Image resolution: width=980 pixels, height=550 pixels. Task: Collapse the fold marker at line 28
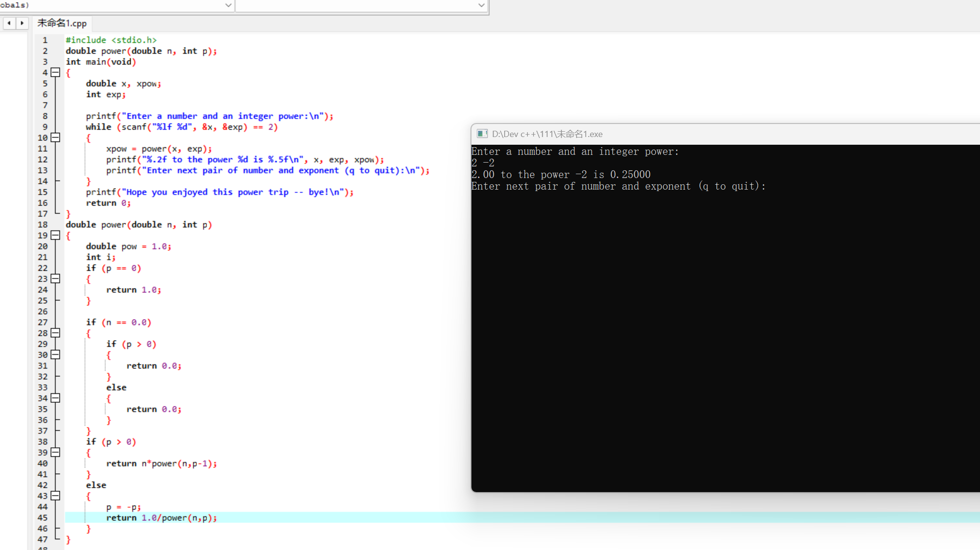point(55,333)
